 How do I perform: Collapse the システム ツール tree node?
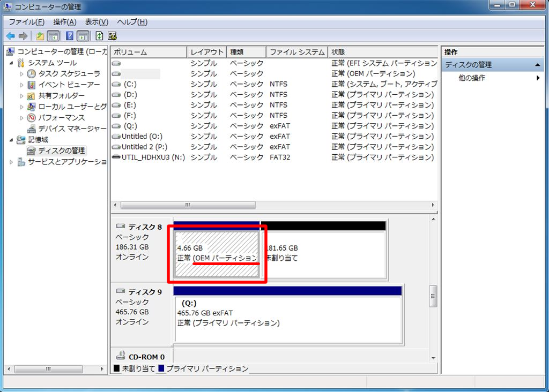[x=12, y=63]
